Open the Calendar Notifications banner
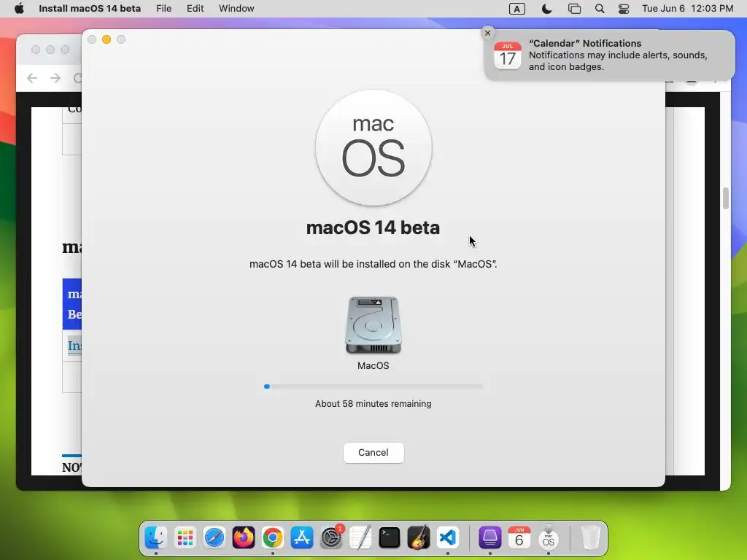 (x=609, y=55)
